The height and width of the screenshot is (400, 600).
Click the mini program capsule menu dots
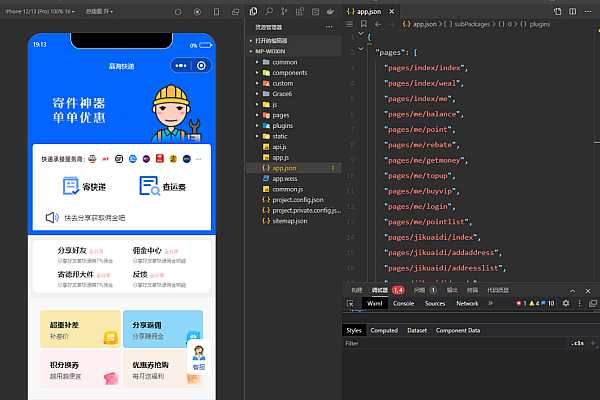(181, 66)
